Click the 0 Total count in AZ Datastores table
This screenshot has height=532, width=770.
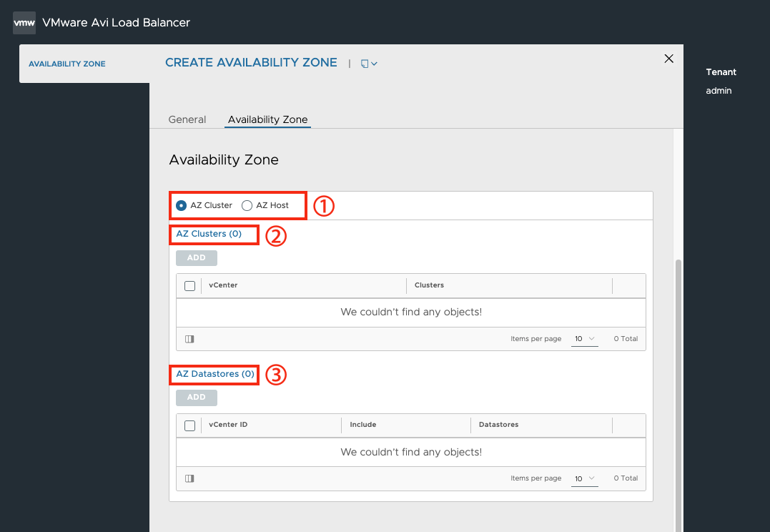626,478
